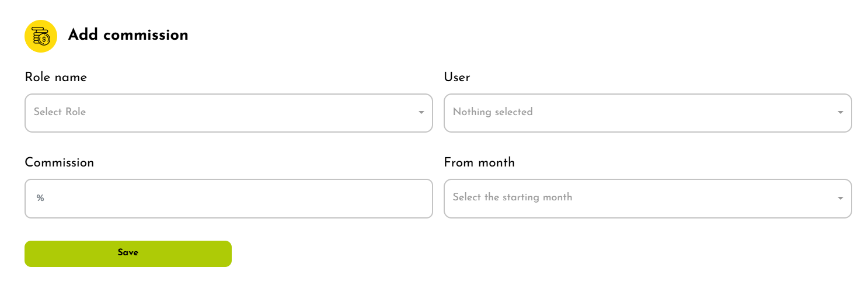Click the % placeholder in Commission box

click(x=40, y=199)
